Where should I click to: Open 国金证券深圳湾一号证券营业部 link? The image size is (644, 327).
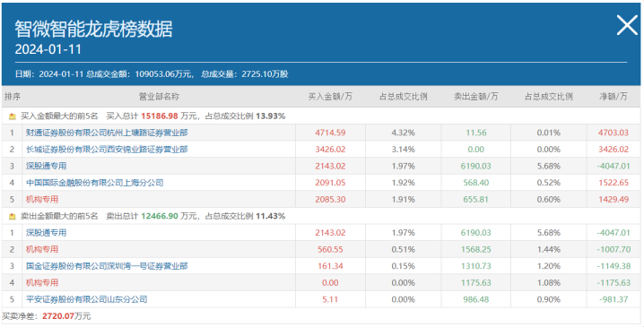(107, 266)
